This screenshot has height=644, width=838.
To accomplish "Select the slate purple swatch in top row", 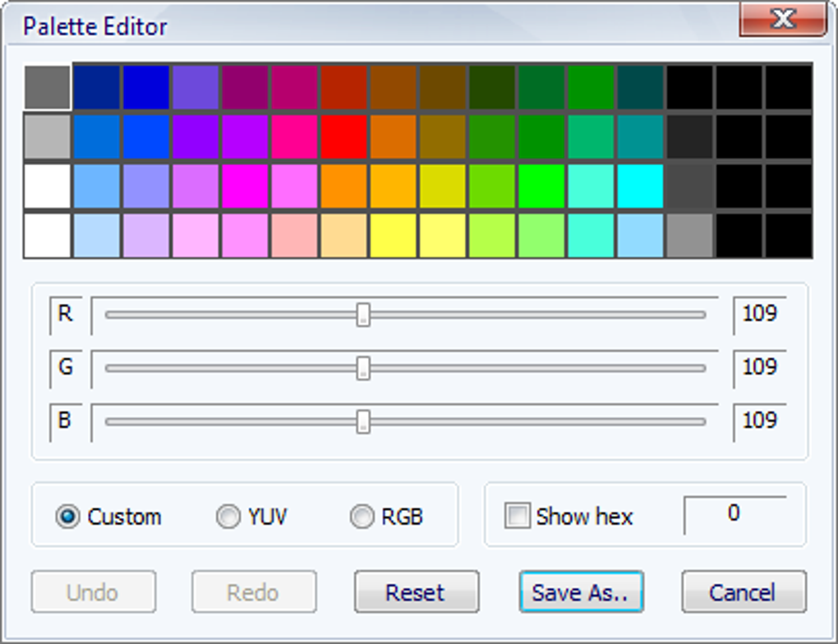I will pos(196,88).
